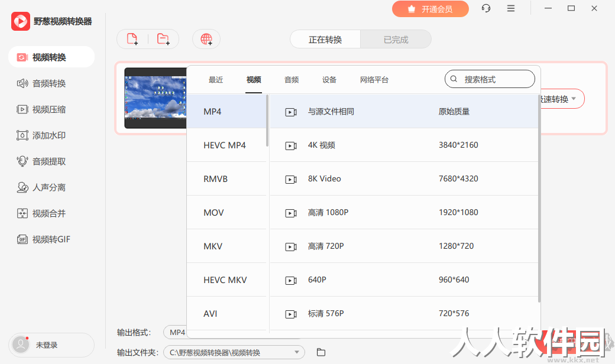Click the 视频合并 sidebar icon
This screenshot has width=615, height=364.
point(22,213)
